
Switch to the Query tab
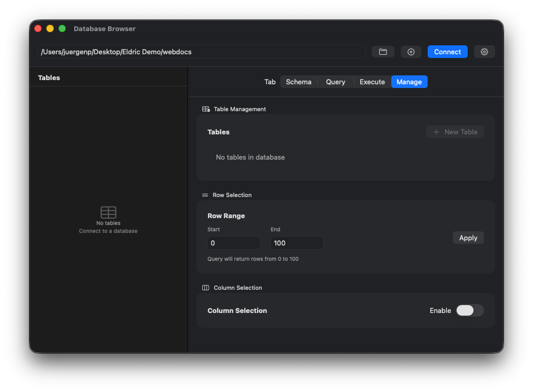point(335,82)
